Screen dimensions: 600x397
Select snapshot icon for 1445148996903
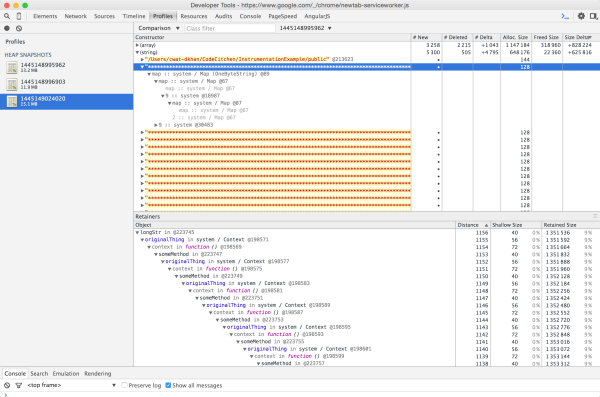12,85
